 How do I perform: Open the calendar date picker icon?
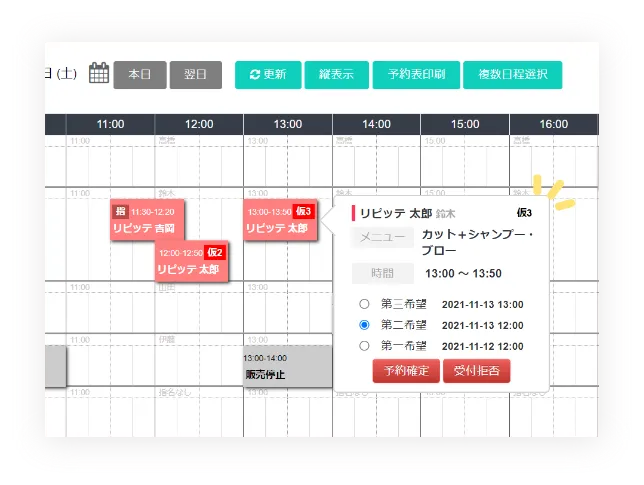[x=98, y=74]
